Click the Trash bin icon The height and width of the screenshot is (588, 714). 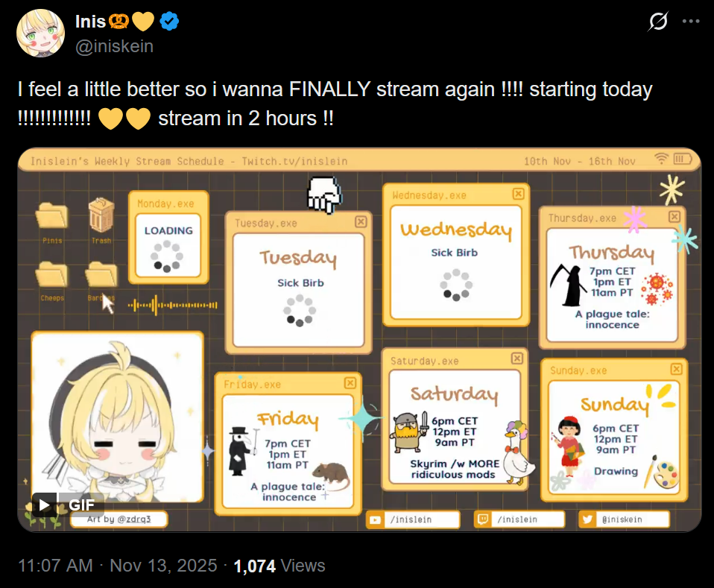pyautogui.click(x=101, y=215)
